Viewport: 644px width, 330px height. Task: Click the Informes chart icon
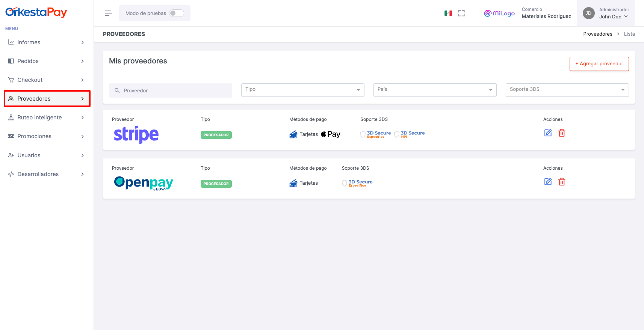pos(11,42)
